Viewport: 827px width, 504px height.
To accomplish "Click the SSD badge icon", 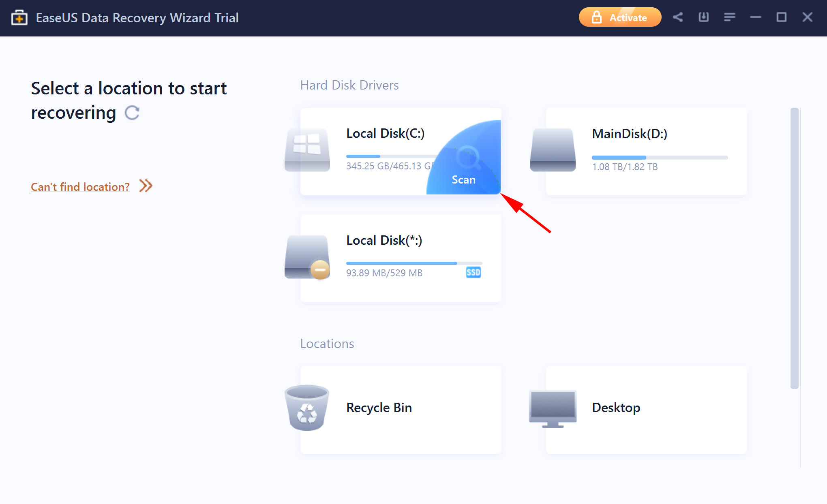I will (473, 272).
